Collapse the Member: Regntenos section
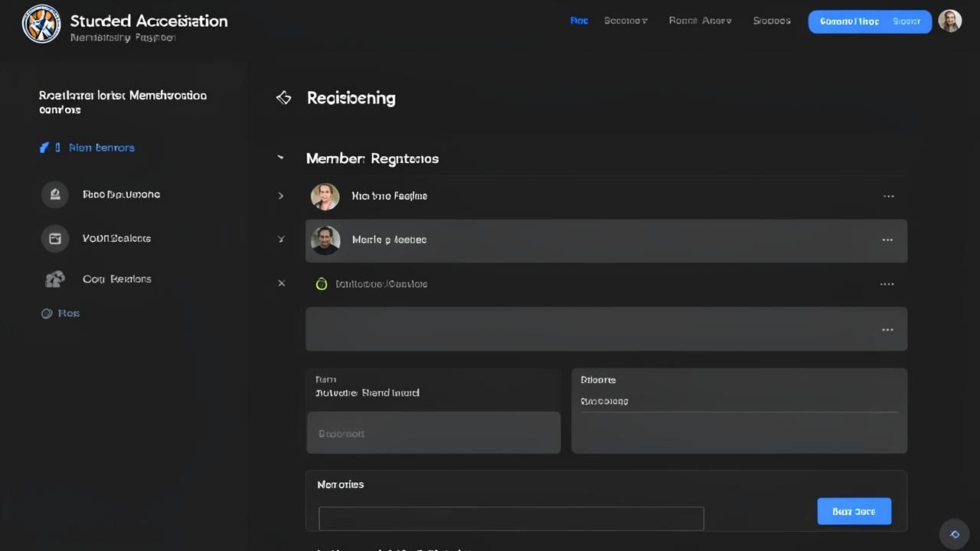 (281, 158)
